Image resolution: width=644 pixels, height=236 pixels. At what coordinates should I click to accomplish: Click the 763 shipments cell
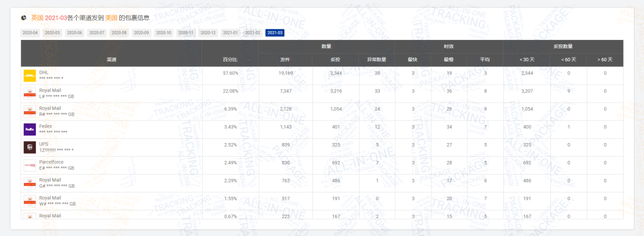pos(286,181)
